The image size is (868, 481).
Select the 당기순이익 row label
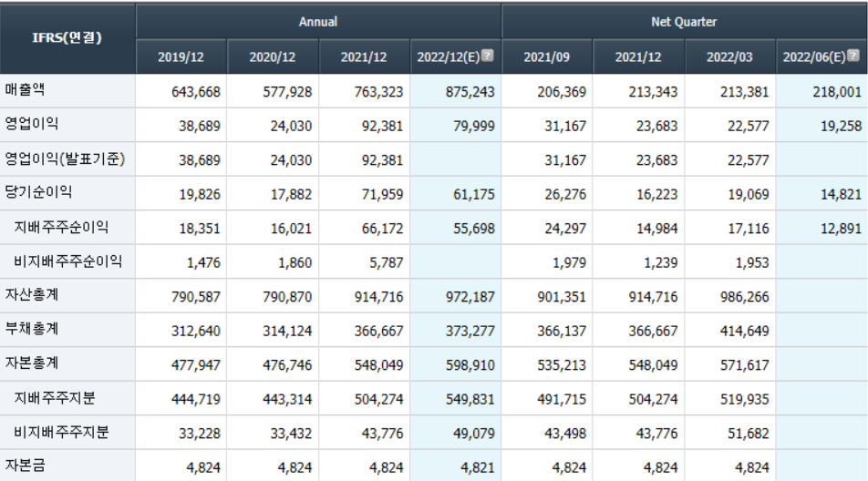[x=38, y=192]
